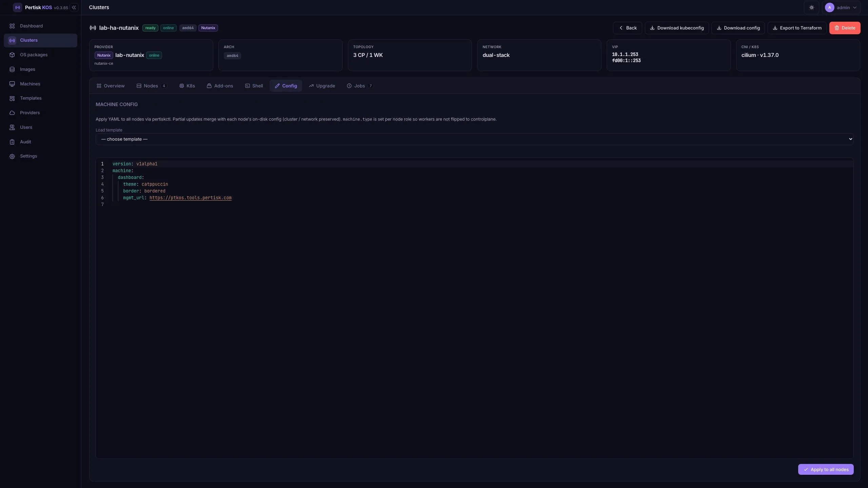Open Dashboard from the sidebar

40,26
